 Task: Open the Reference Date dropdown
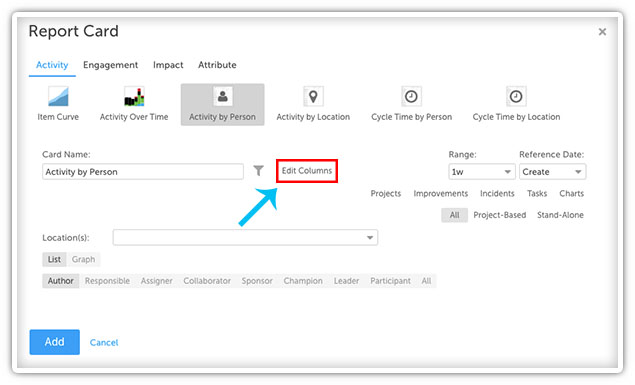pos(552,172)
